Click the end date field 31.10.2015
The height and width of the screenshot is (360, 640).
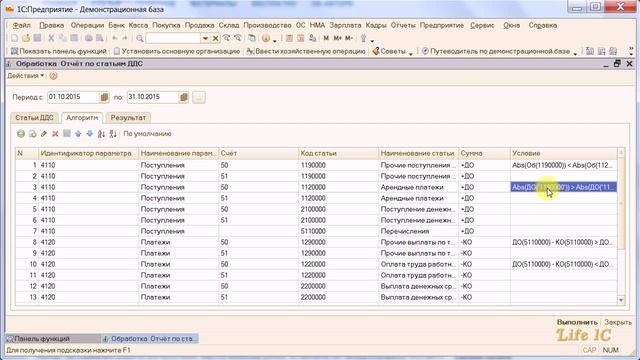(153, 97)
